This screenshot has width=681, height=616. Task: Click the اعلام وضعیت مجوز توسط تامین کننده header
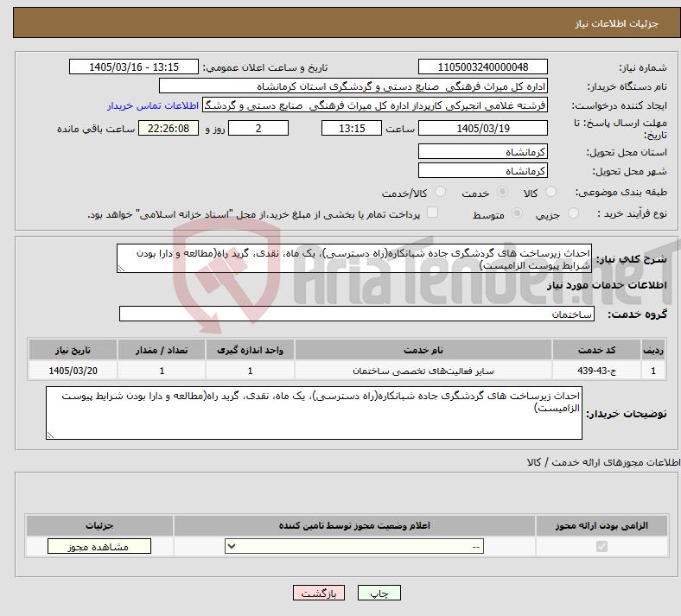(x=354, y=525)
